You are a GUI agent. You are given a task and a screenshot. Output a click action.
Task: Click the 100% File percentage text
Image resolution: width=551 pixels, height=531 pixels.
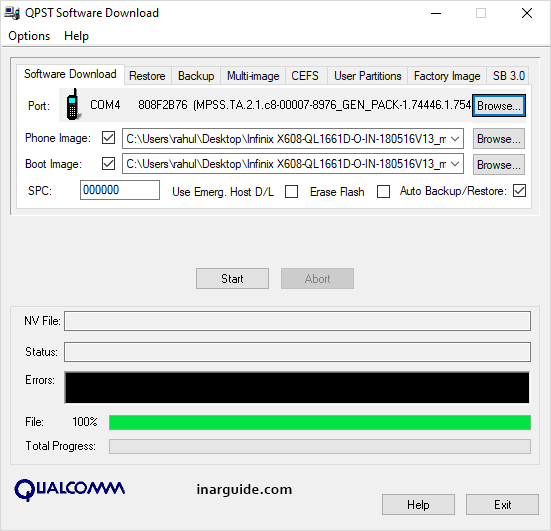(85, 422)
